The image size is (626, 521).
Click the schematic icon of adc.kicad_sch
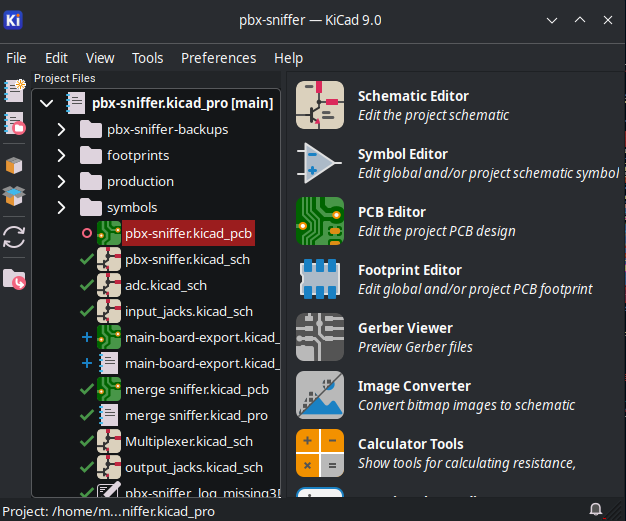(109, 285)
